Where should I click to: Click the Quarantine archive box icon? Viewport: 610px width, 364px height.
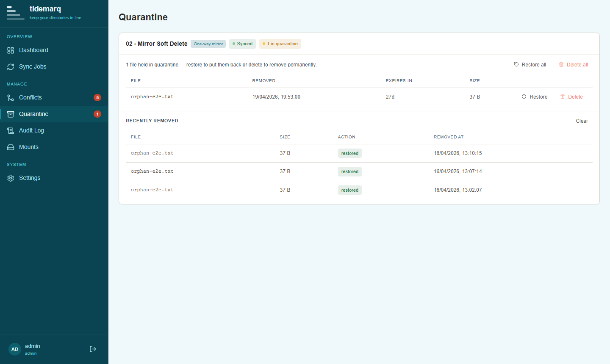click(x=11, y=114)
